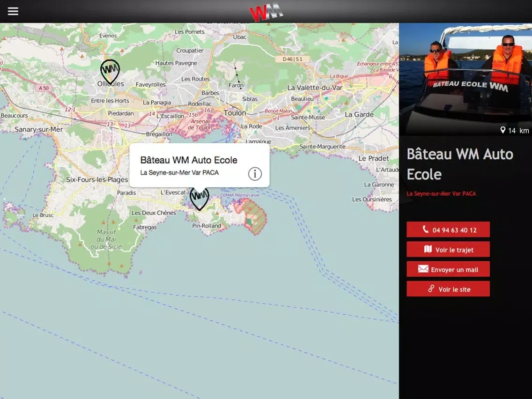Click Les Pomets label on map
Screen dimensions: 532x399
[x=190, y=31]
